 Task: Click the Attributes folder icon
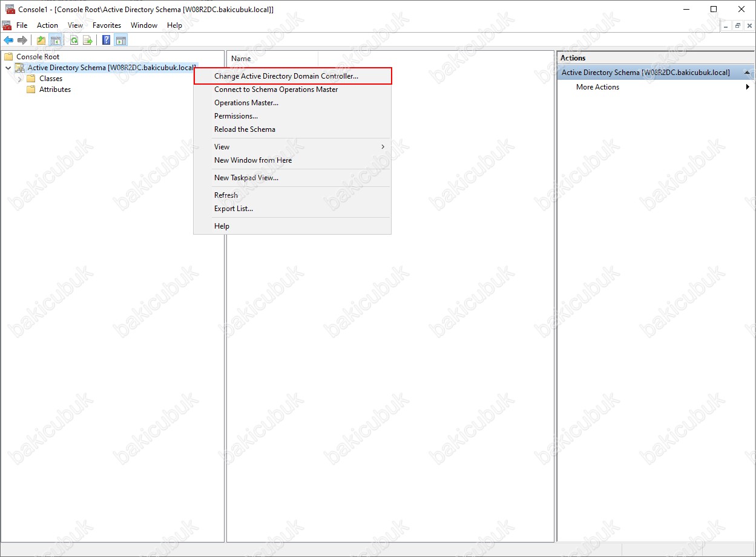tap(31, 90)
